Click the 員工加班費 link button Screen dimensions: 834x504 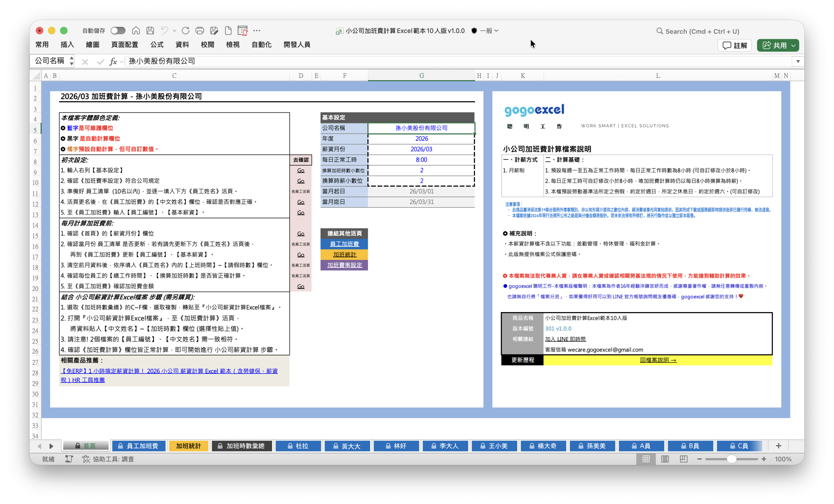coord(344,244)
